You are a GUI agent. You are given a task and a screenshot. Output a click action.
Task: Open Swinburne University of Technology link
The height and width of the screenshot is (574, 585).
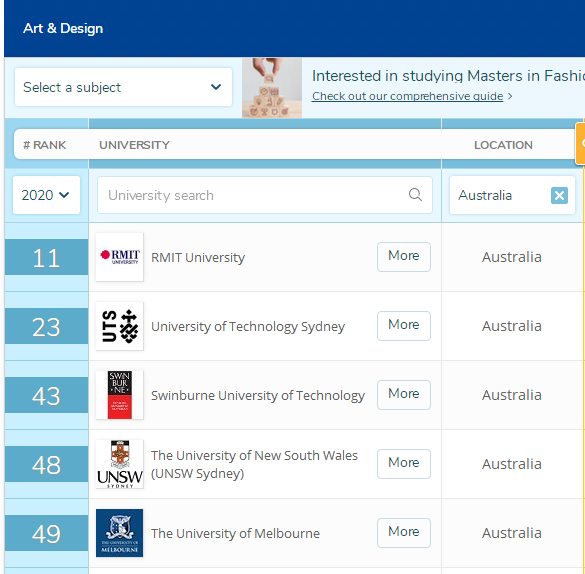(258, 395)
